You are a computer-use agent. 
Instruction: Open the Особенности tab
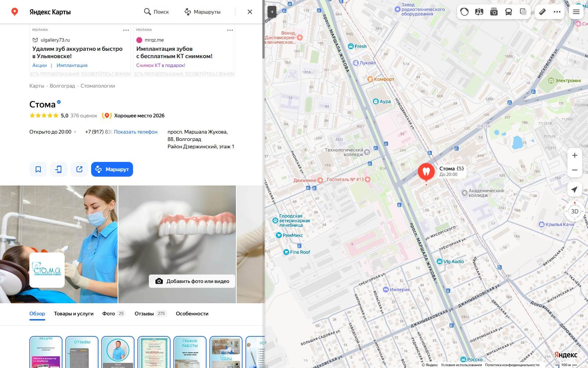(192, 314)
